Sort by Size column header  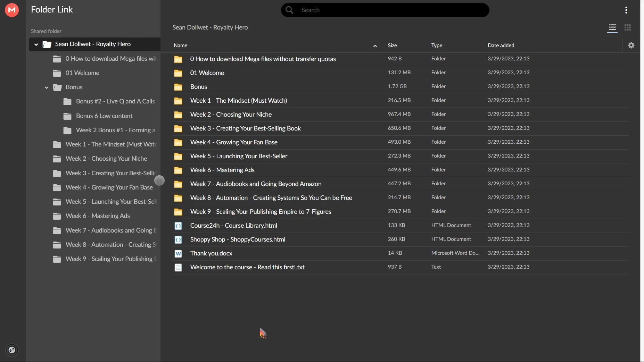click(x=393, y=45)
